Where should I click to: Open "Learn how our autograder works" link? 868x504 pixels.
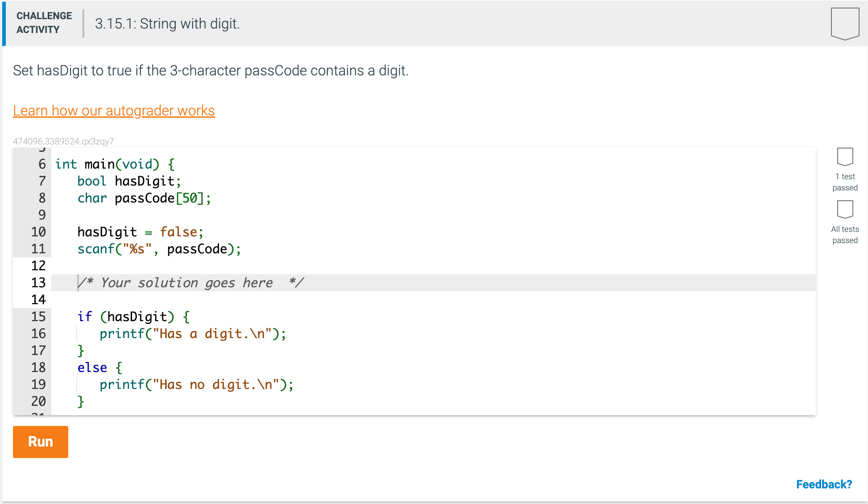pyautogui.click(x=113, y=111)
